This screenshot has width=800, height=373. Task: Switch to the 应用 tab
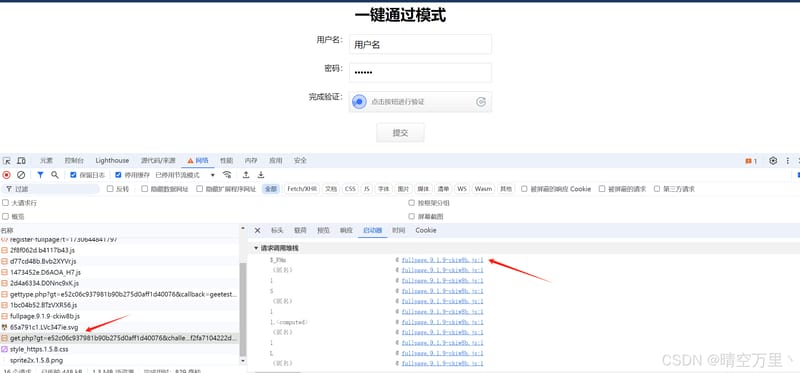[276, 161]
